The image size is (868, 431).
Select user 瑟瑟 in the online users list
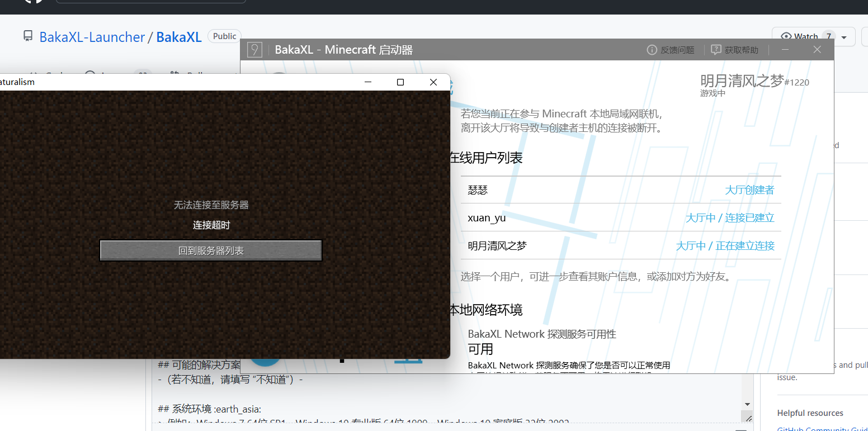click(478, 190)
